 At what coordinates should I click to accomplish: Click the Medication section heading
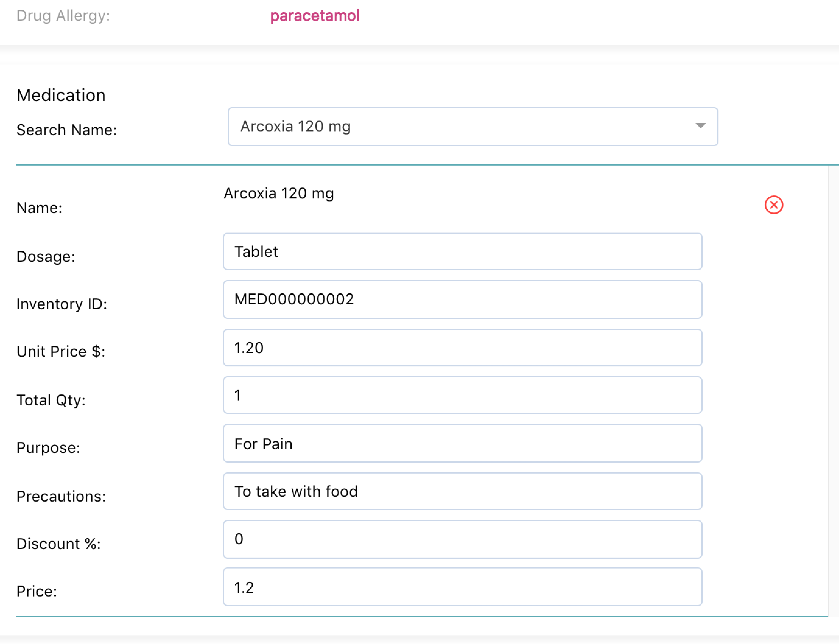tap(61, 95)
